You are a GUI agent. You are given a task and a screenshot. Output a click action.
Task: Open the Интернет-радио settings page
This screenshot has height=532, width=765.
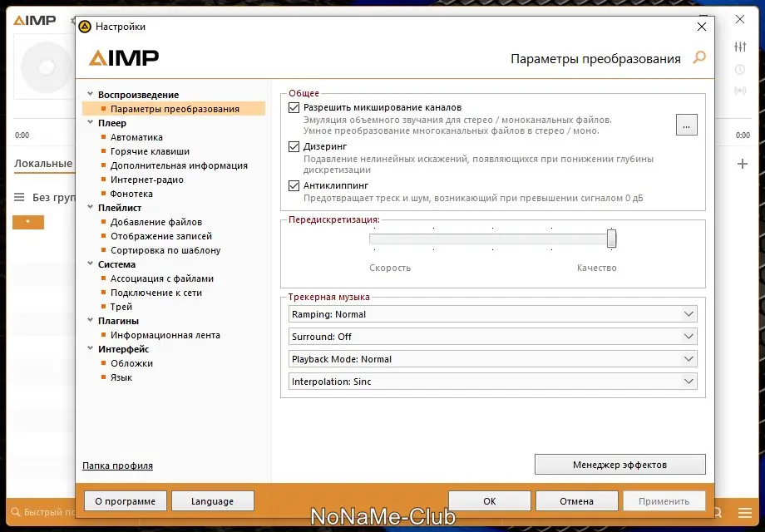tap(147, 180)
